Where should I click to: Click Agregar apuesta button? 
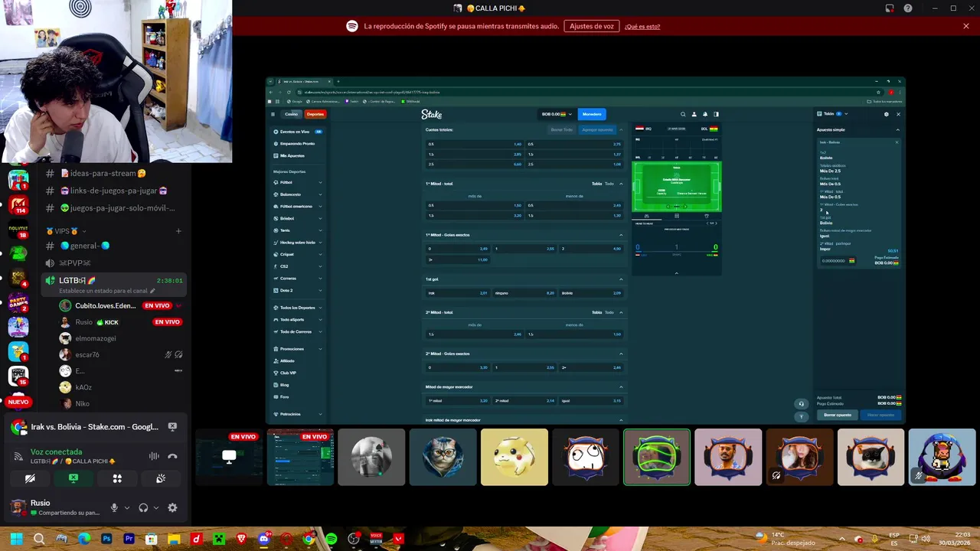(597, 129)
